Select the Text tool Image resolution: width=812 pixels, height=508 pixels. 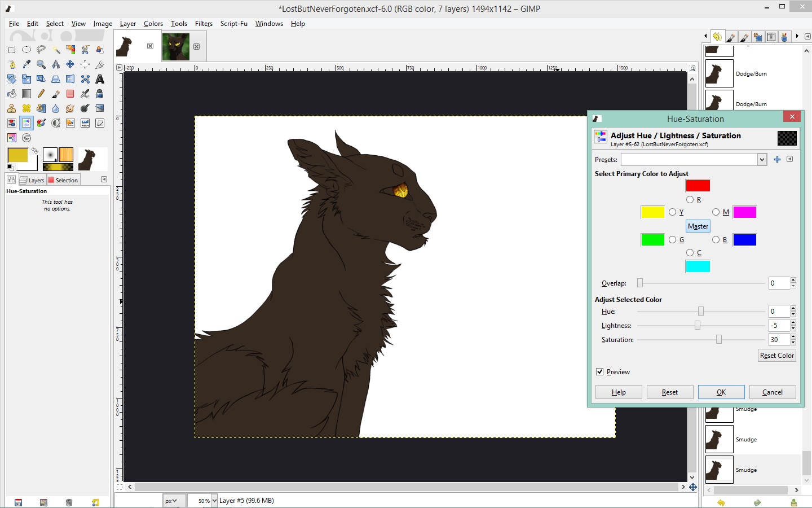(100, 79)
